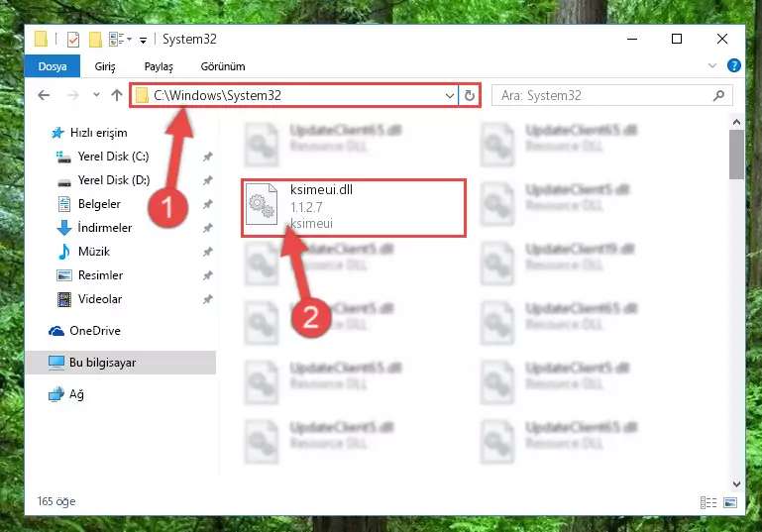This screenshot has height=532, width=762.
Task: Click the New folder icon in title bar
Action: point(95,39)
